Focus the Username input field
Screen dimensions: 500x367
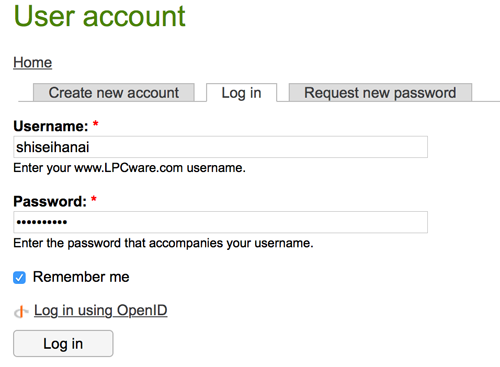pyautogui.click(x=220, y=147)
